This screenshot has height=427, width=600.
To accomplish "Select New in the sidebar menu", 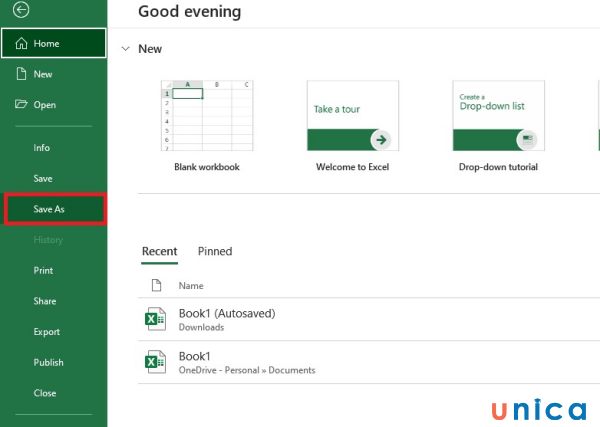I will click(x=54, y=74).
